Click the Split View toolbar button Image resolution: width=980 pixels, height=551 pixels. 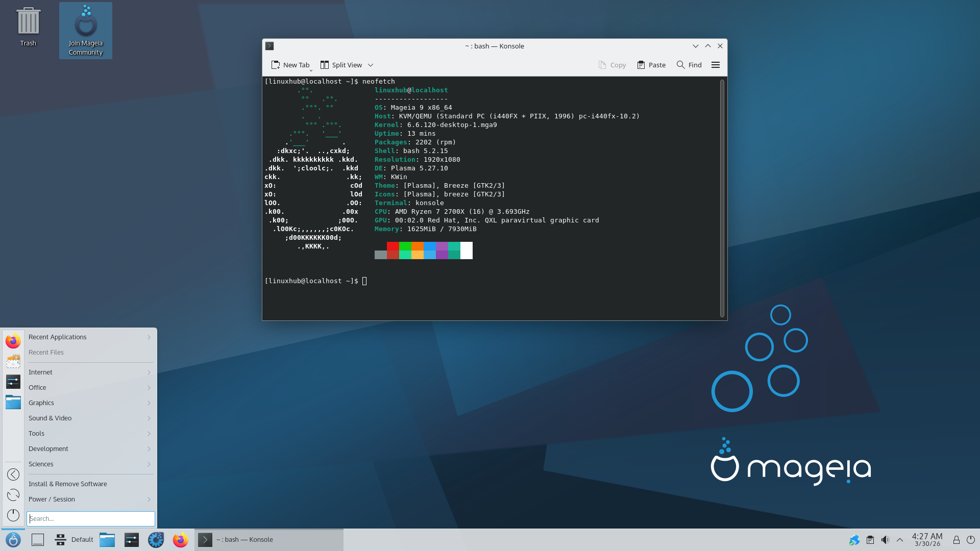341,65
